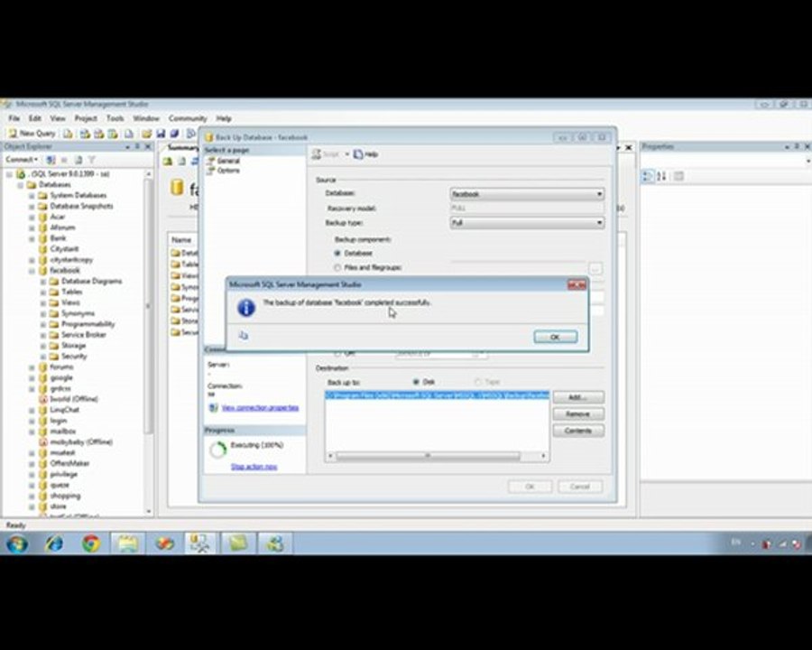Open the View menu
The height and width of the screenshot is (650, 812).
click(58, 118)
